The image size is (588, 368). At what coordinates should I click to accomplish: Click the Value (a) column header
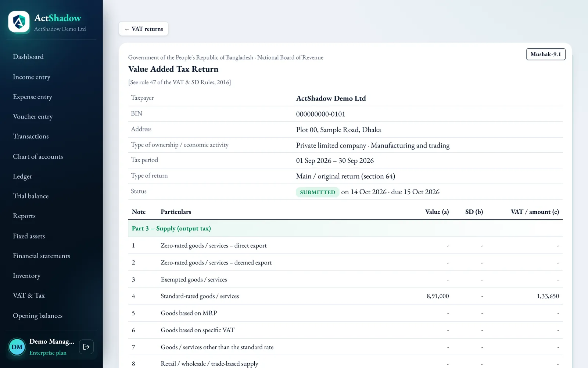437,212
